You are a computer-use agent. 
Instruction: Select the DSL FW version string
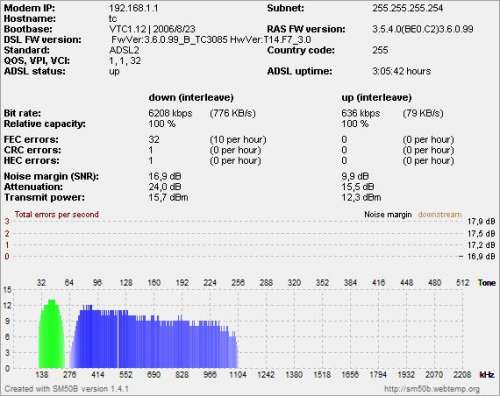pyautogui.click(x=211, y=40)
